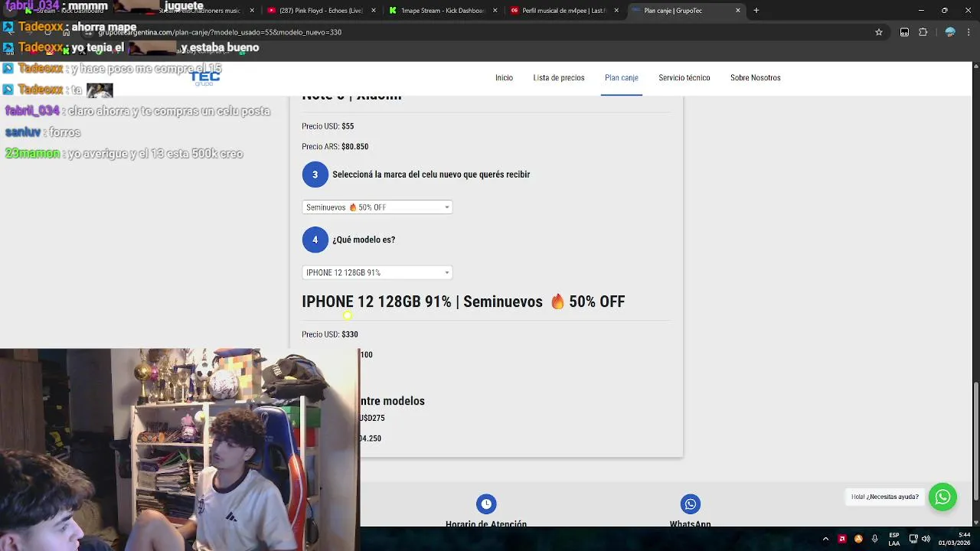Click the USD275 difference value

(372, 418)
